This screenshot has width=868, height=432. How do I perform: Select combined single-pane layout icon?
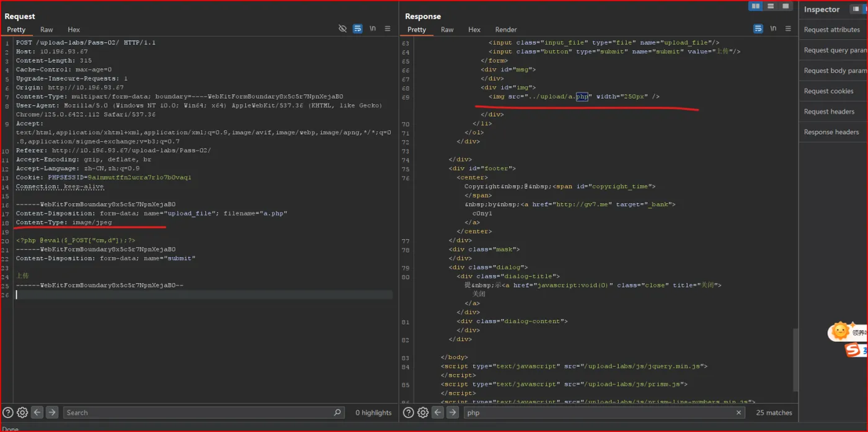click(x=786, y=6)
